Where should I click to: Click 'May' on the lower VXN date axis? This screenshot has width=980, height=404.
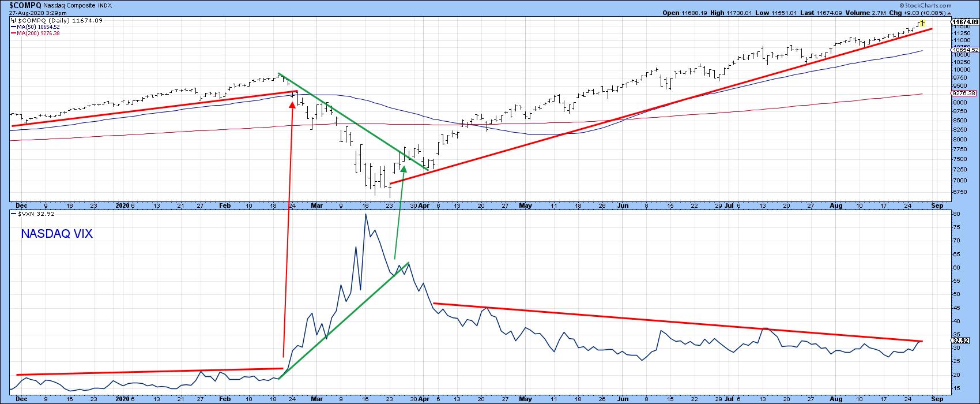click(525, 398)
